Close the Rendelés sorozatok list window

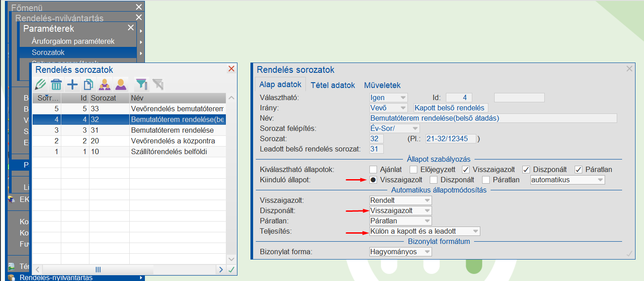click(231, 69)
